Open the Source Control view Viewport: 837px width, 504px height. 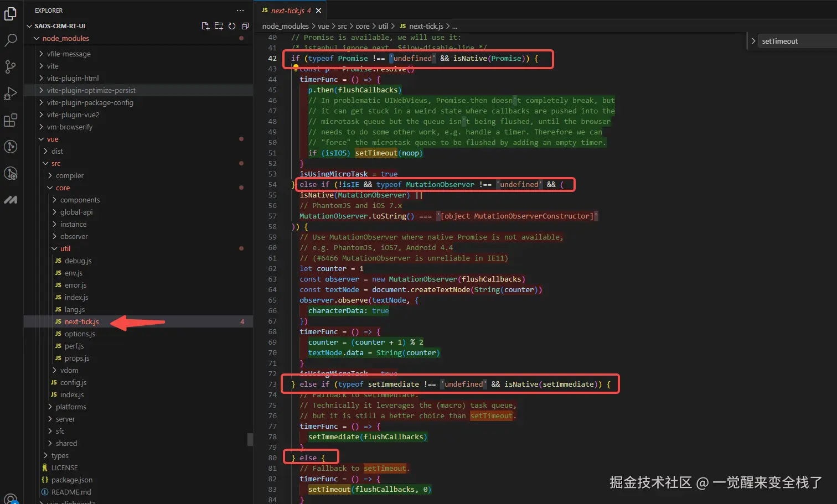coord(11,67)
